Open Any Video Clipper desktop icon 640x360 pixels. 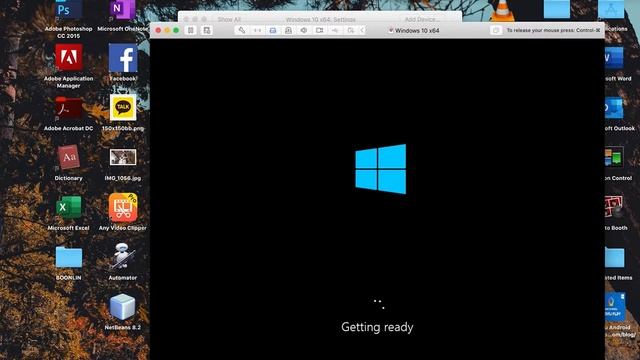[123, 207]
